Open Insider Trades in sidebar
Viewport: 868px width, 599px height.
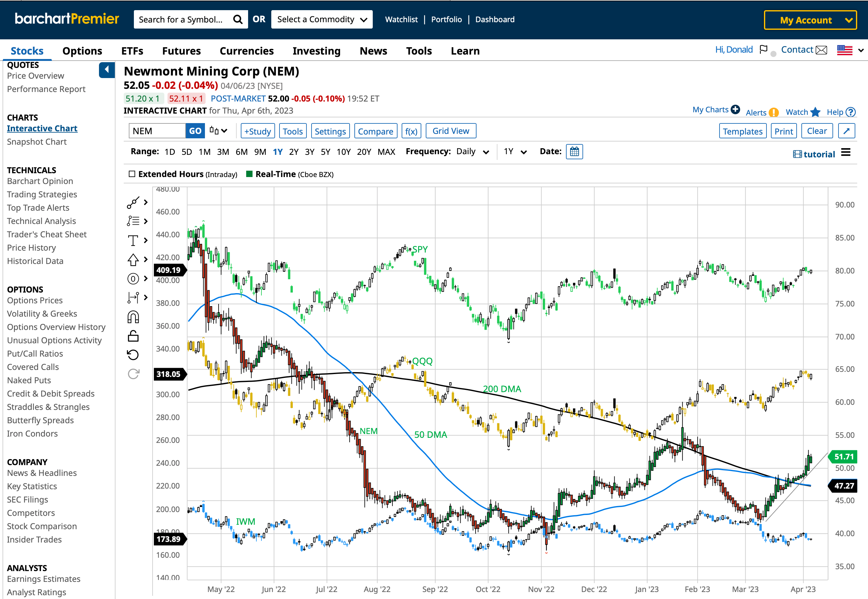tap(34, 539)
